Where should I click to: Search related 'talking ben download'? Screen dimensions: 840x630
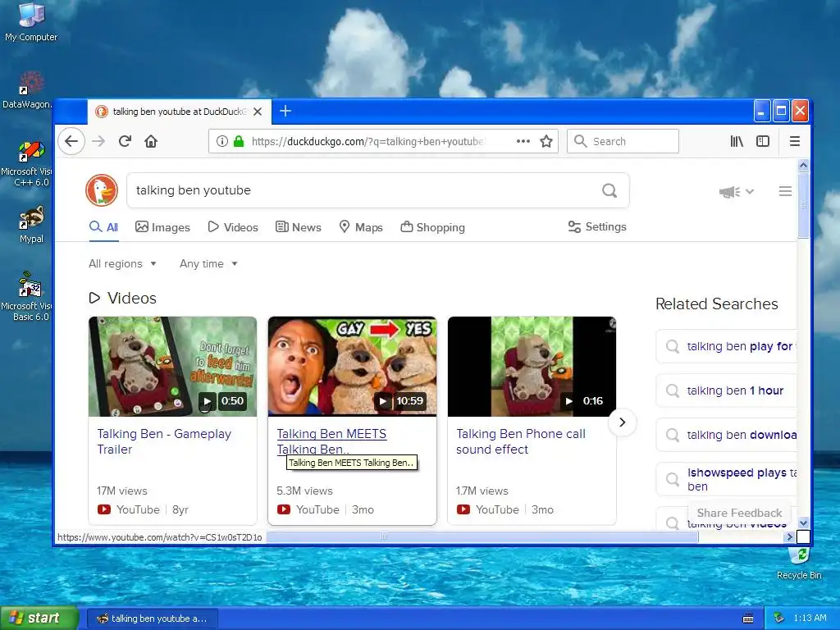[727, 435]
